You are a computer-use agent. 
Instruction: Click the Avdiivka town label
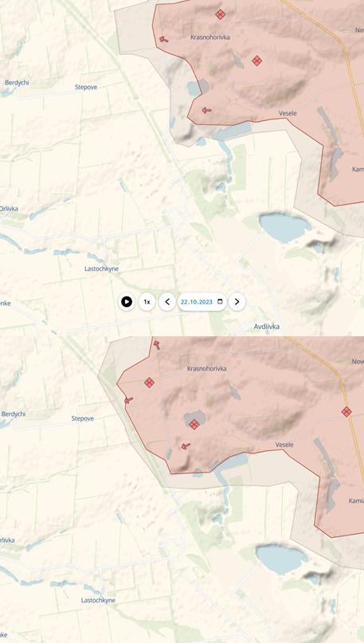click(267, 327)
